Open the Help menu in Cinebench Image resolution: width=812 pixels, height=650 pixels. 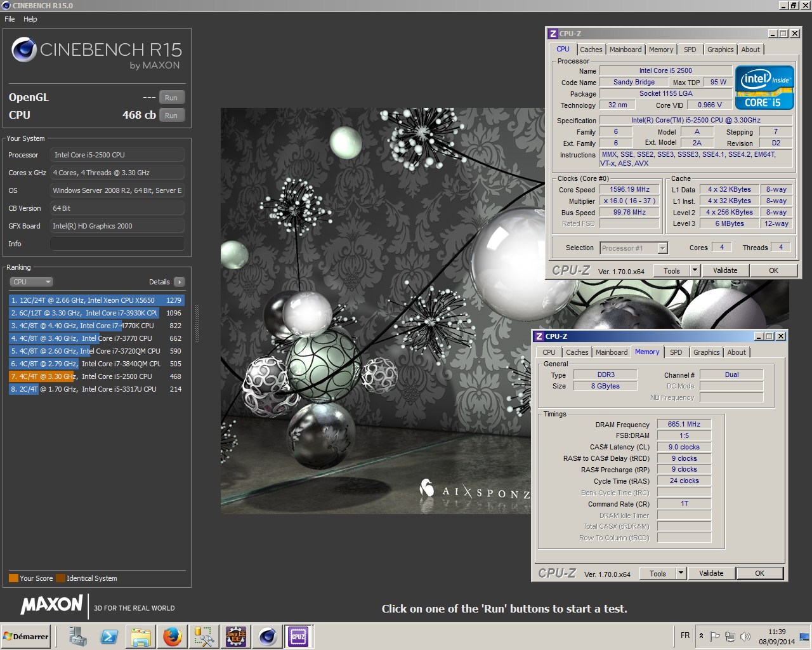[x=30, y=19]
